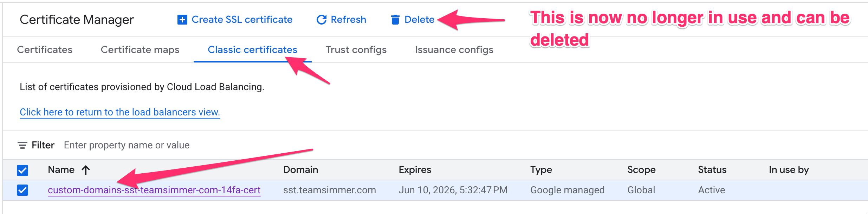Go to the Trust configs tab

tap(356, 50)
